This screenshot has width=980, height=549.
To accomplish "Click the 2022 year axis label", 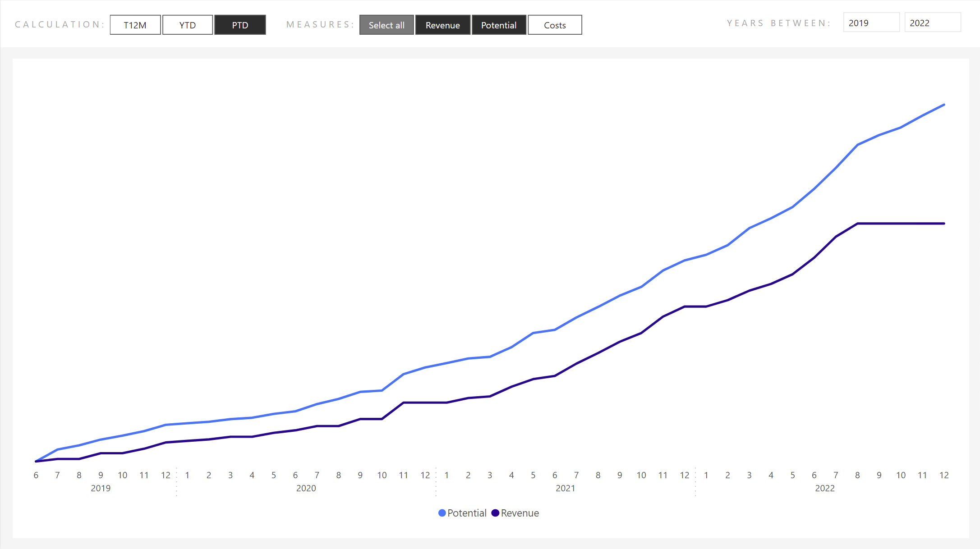I will coord(825,488).
